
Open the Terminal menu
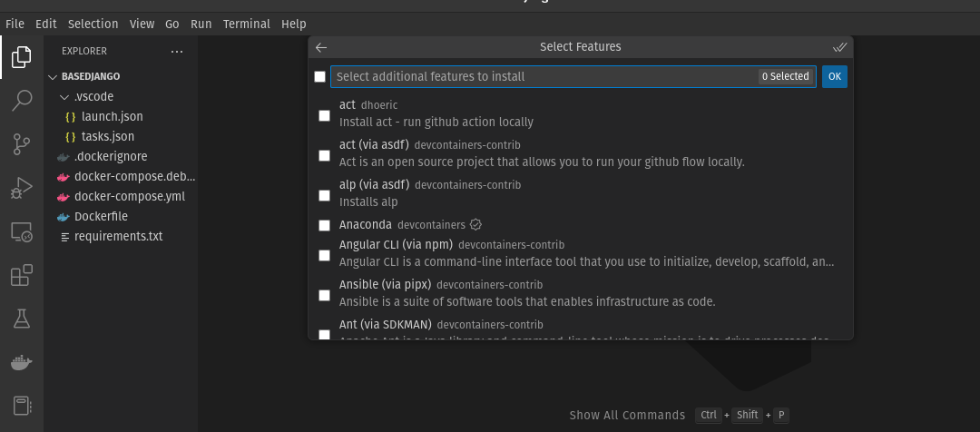(247, 24)
